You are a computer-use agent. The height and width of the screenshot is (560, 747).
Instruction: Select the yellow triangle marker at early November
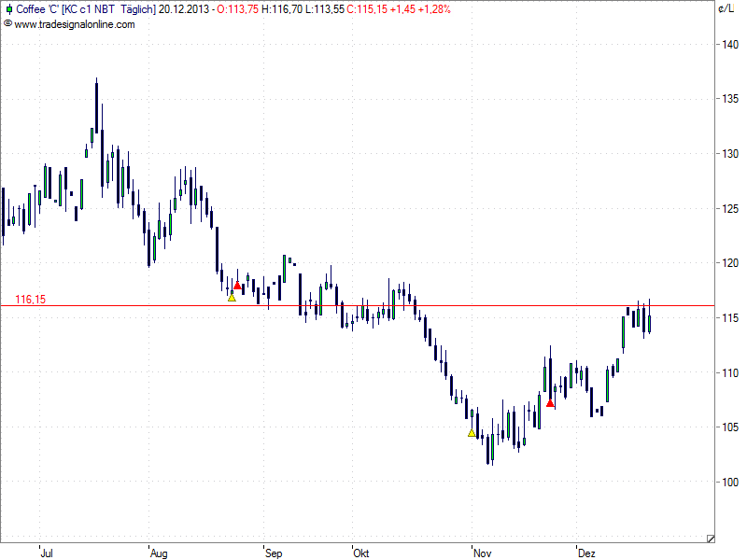click(472, 433)
